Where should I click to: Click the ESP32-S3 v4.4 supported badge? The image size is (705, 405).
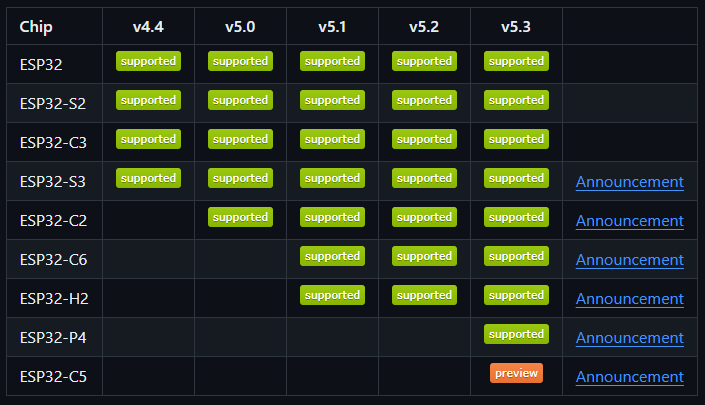coord(148,178)
